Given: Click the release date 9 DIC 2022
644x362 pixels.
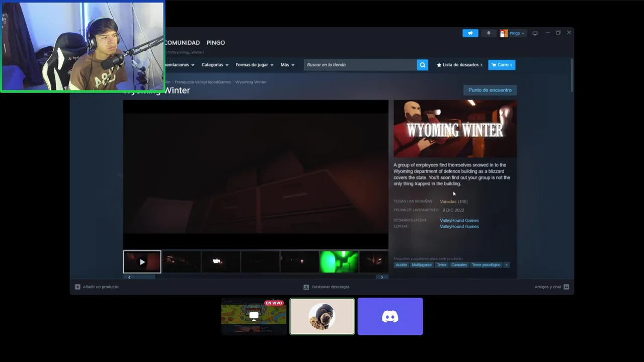Looking at the screenshot, I should pos(453,210).
